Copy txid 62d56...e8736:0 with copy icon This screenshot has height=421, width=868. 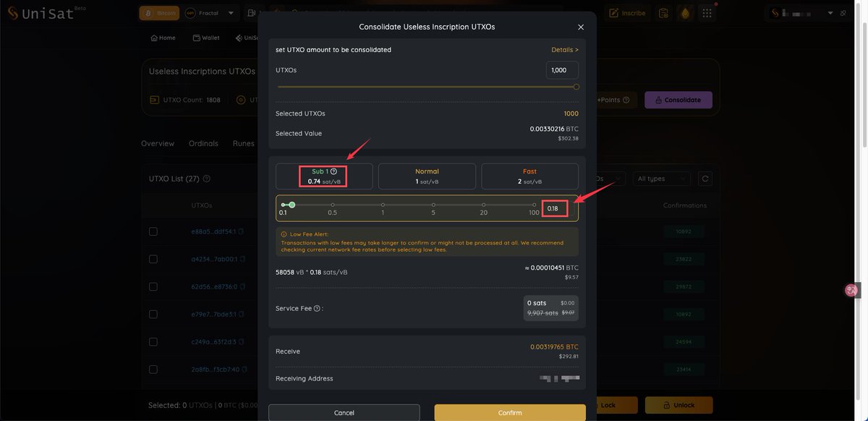242,286
